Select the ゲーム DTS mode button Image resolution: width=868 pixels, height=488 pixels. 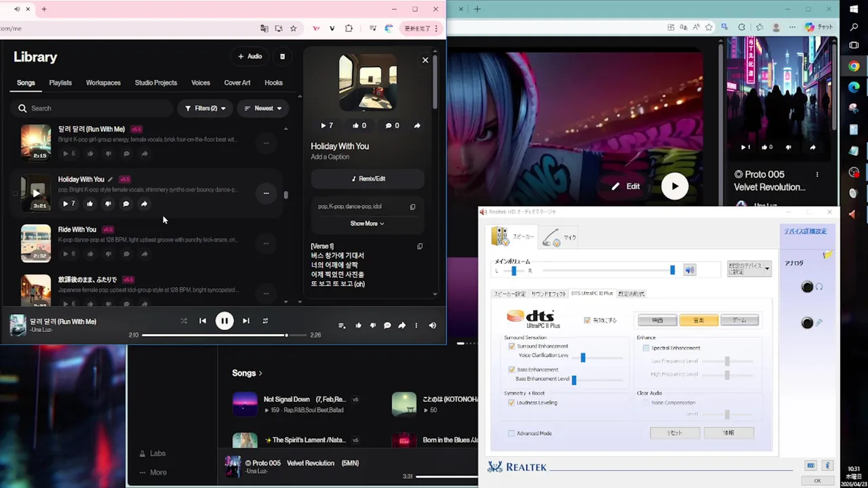point(740,320)
